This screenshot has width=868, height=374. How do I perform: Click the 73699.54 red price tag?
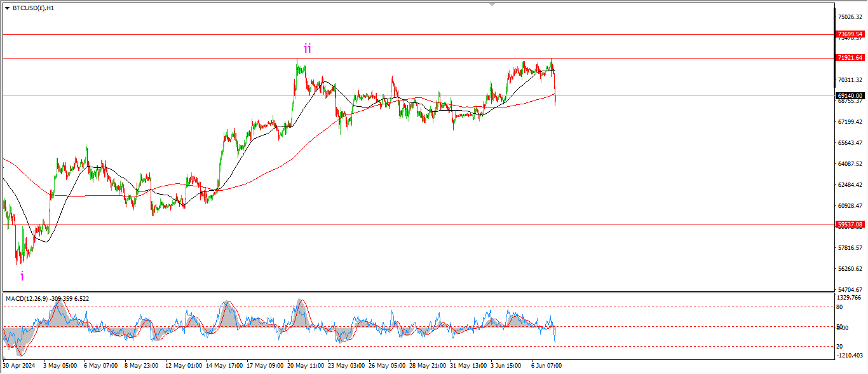click(x=850, y=34)
